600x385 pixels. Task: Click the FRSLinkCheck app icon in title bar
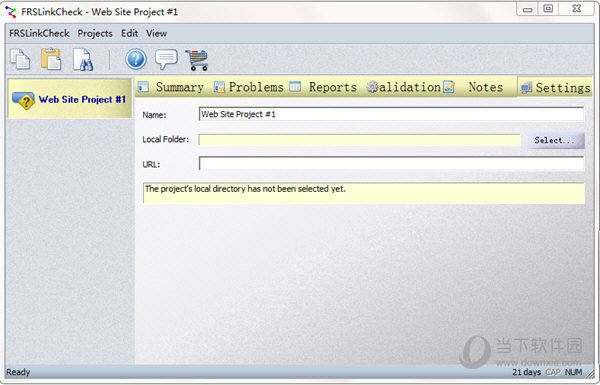pyautogui.click(x=11, y=12)
